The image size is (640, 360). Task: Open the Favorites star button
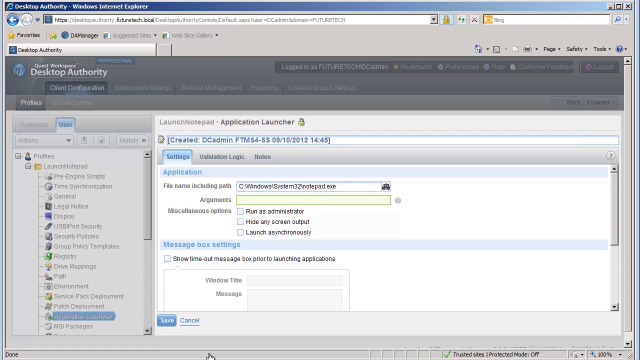pyautogui.click(x=24, y=36)
